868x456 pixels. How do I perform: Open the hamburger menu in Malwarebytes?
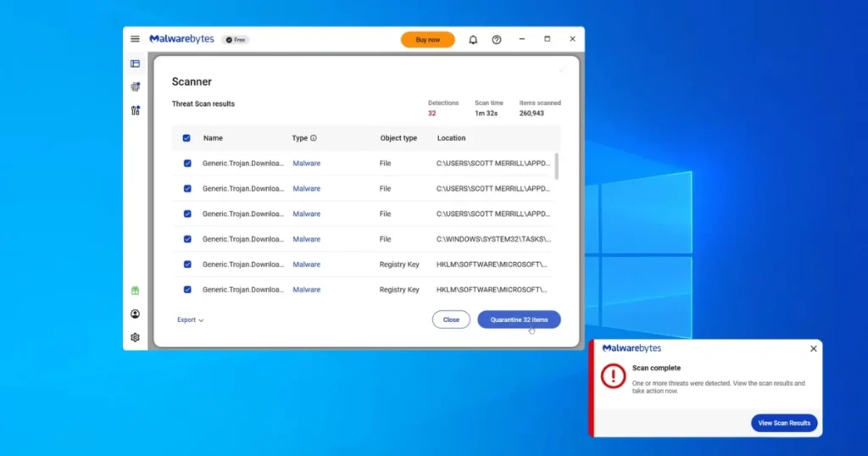135,39
